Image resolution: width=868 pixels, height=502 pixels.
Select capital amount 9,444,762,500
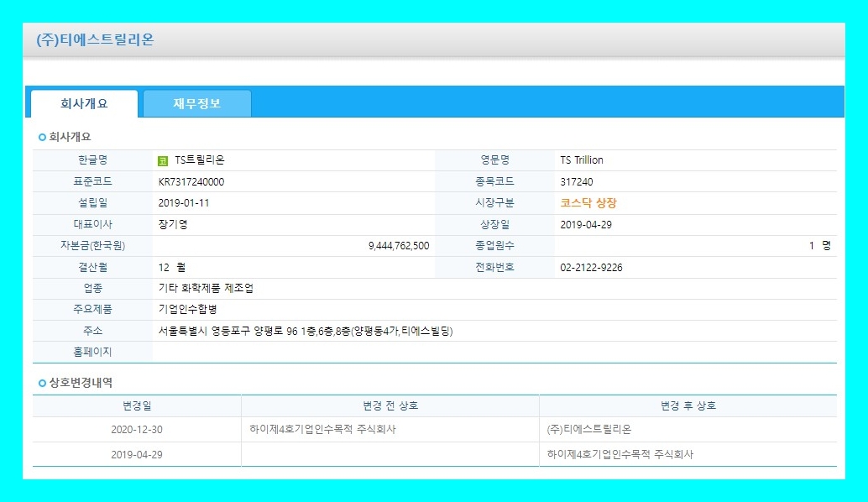tap(399, 246)
